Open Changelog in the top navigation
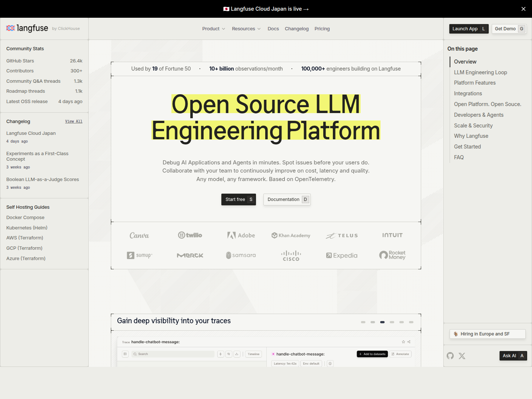 (297, 28)
